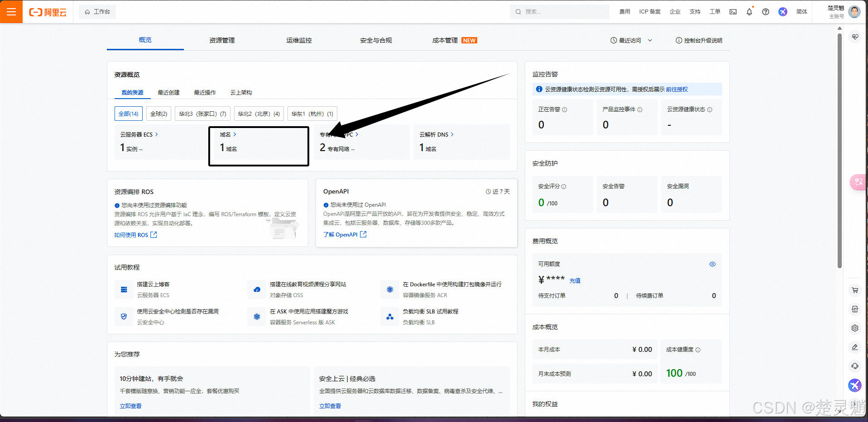Open the 企业 menu
Image resolution: width=868 pixels, height=422 pixels.
click(675, 12)
